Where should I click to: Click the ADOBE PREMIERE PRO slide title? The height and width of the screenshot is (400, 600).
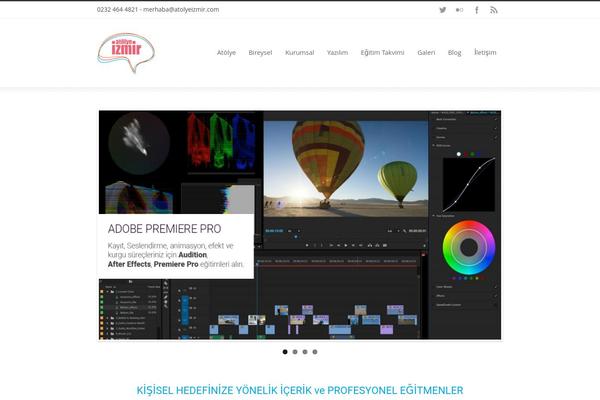[165, 229]
